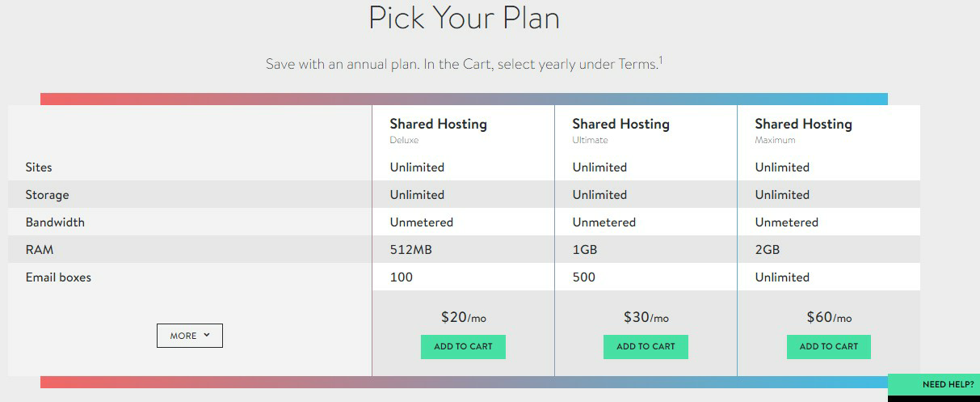The height and width of the screenshot is (402, 980).
Task: Select the Shared Hosting Deluxe heading
Action: [438, 124]
